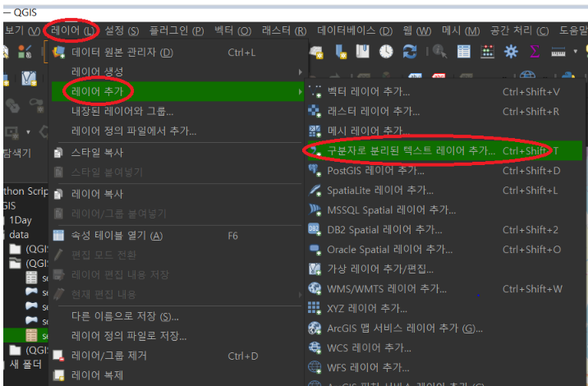The height and width of the screenshot is (386, 588).
Task: Expand the 레이어 생성 submenu
Action: [x=177, y=71]
